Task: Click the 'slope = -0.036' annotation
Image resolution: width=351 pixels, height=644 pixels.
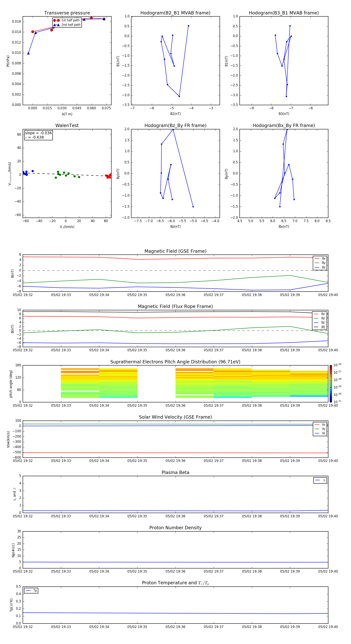Action: tap(38, 133)
